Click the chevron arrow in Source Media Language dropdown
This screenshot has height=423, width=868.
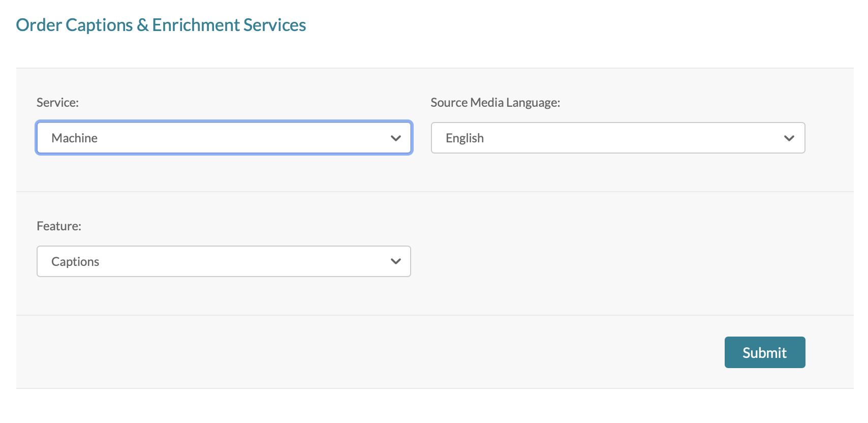click(789, 138)
